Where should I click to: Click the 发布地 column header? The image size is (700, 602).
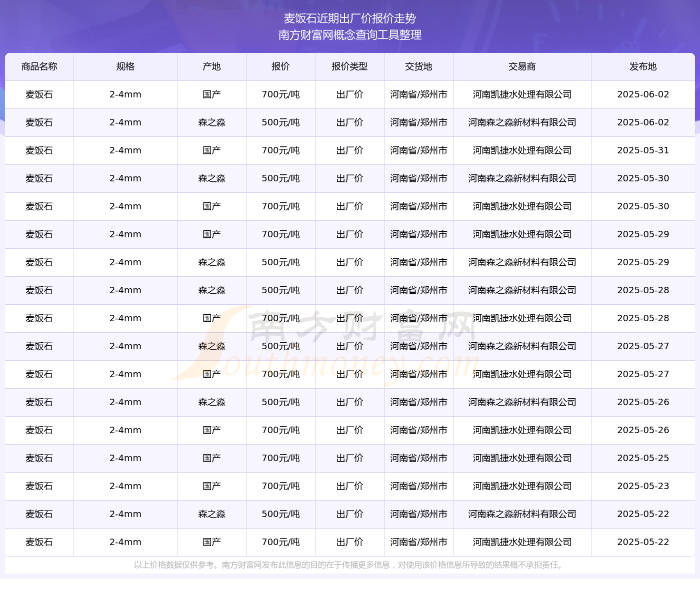(x=643, y=66)
